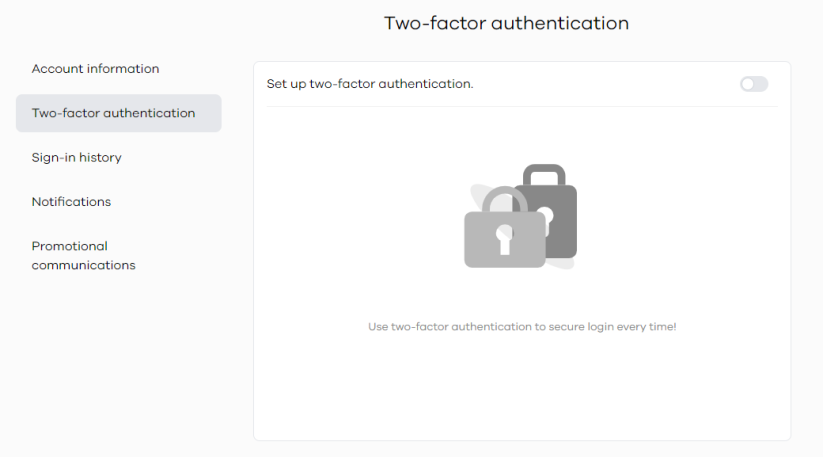
Task: Open Account information settings
Action: coord(95,69)
